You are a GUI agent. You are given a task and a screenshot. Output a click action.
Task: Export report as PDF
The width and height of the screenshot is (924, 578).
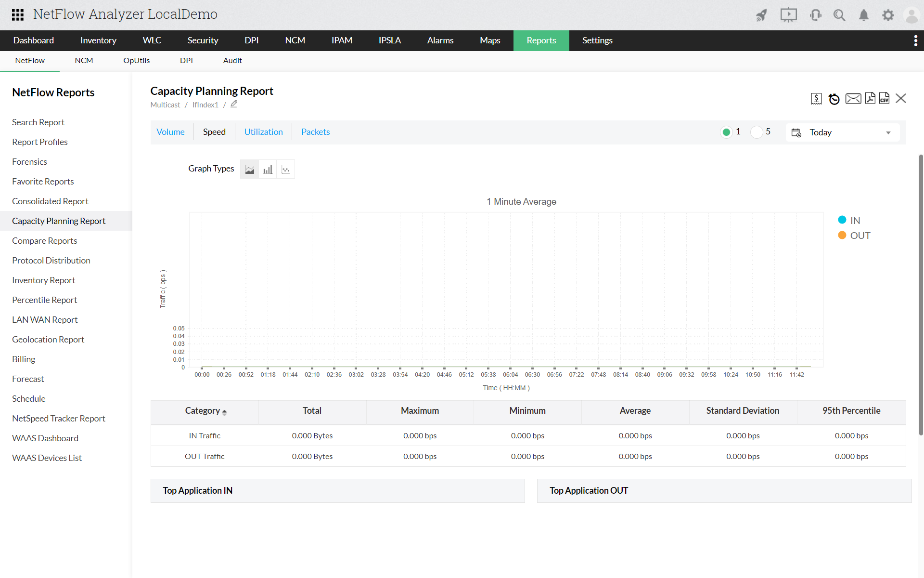point(870,98)
